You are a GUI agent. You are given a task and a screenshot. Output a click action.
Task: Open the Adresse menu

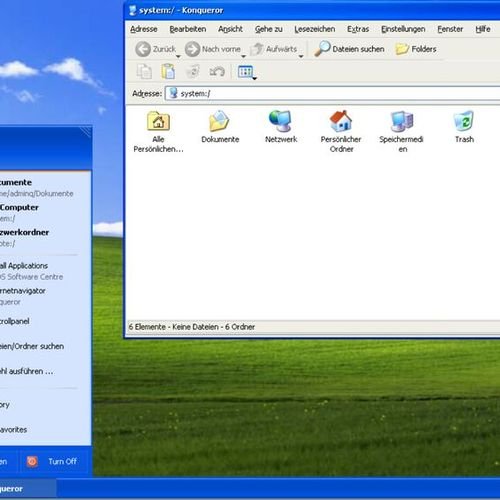[x=144, y=29]
